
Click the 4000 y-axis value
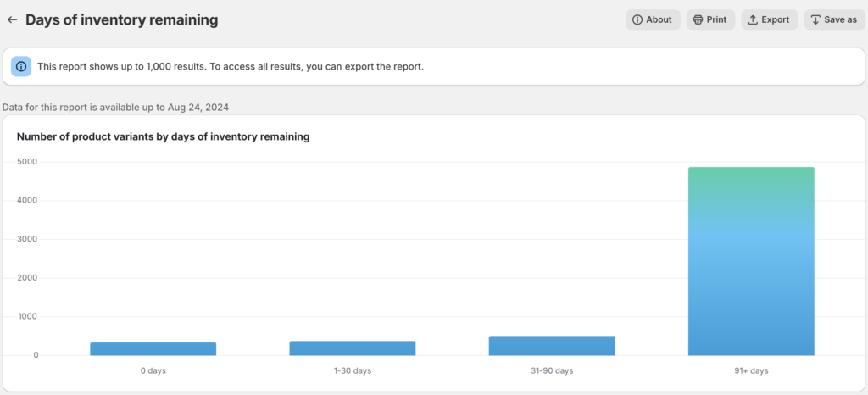[28, 200]
